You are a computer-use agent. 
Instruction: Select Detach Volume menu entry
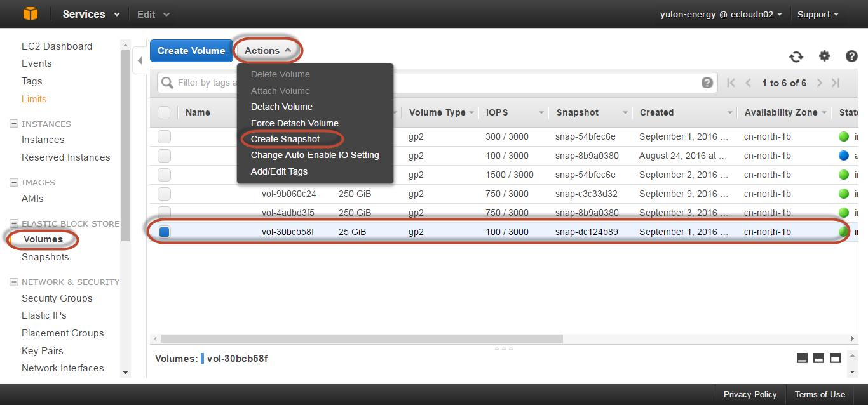(281, 107)
